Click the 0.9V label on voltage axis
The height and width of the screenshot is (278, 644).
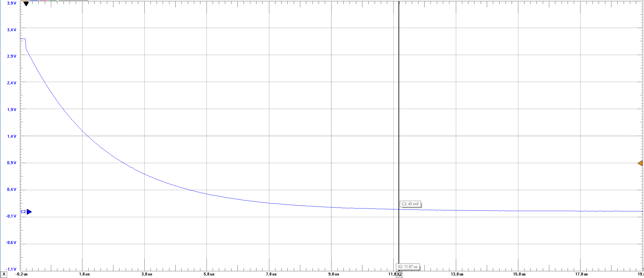(x=12, y=163)
